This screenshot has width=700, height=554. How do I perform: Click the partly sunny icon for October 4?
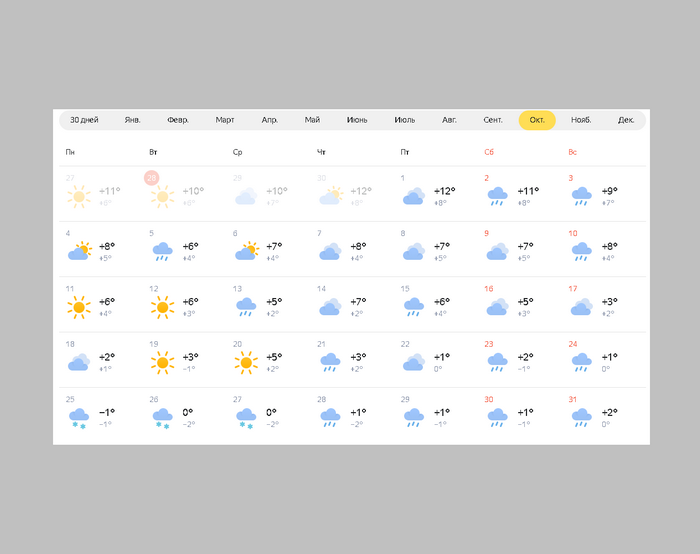79,252
